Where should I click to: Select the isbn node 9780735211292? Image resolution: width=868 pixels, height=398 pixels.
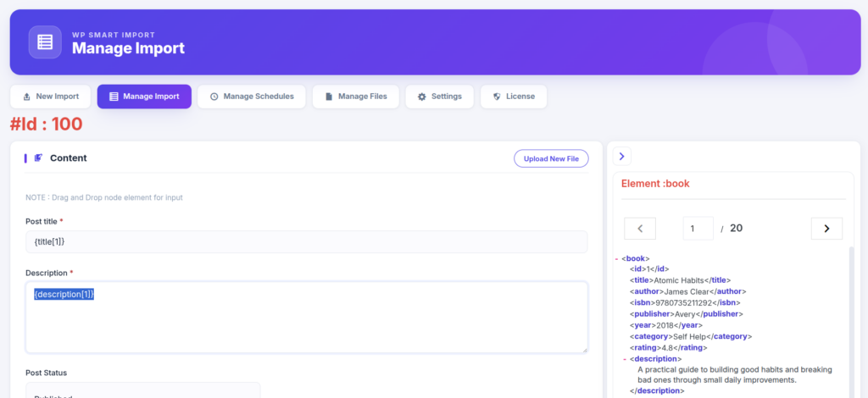[685, 302]
